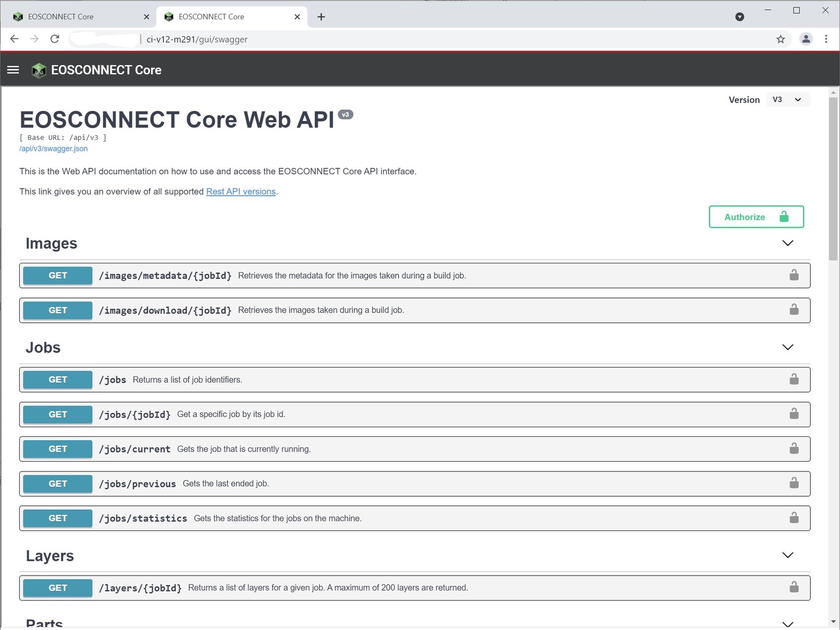Viewport: 840px width, 630px height.
Task: Click the EOSCONNECT Core logo icon
Action: pos(39,70)
